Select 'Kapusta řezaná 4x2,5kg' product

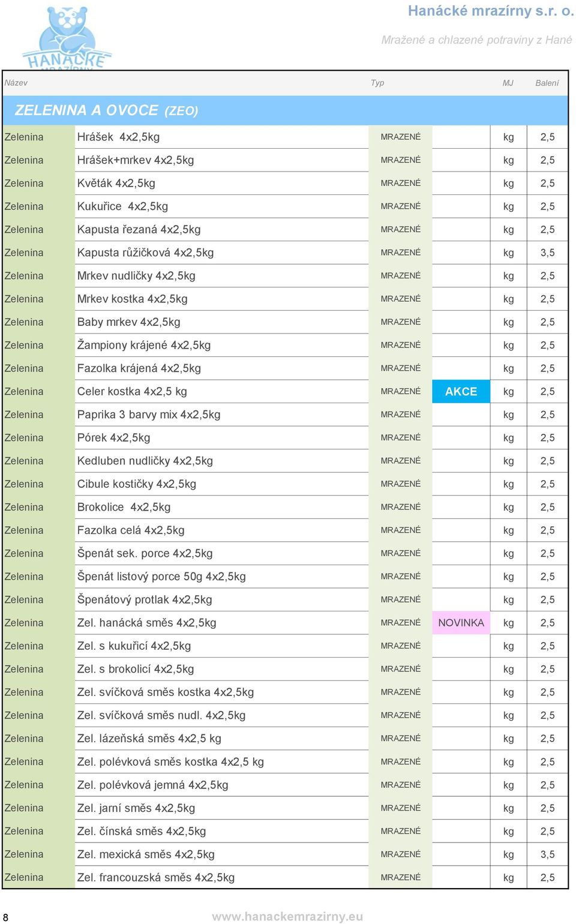(139, 229)
